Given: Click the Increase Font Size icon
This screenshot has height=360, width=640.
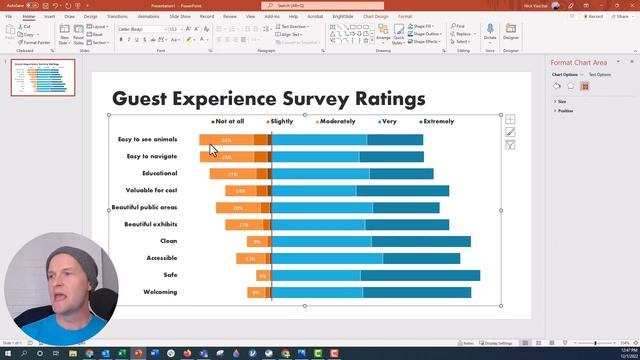Looking at the screenshot, I should coord(188,29).
